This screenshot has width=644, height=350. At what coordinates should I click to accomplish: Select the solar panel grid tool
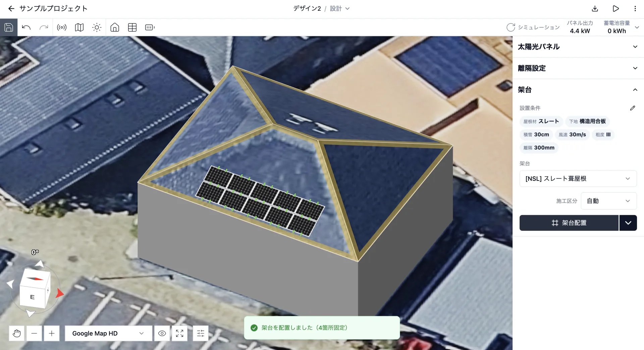[x=132, y=27]
